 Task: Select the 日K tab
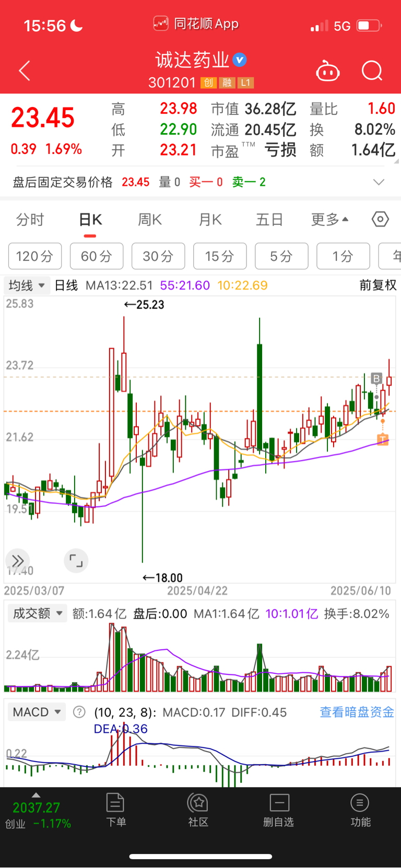pyautogui.click(x=90, y=220)
